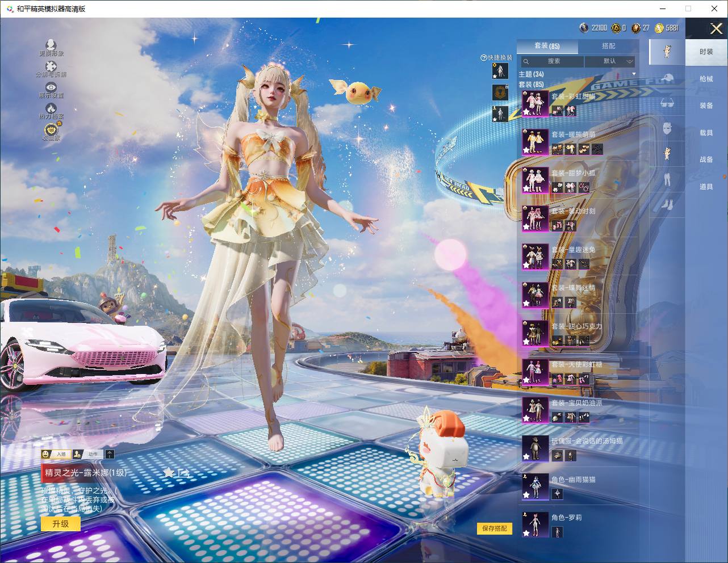This screenshot has width=728, height=563.
Task: Select 玩偶服-会说话的汤姆猫 thumbnail
Action: click(535, 448)
